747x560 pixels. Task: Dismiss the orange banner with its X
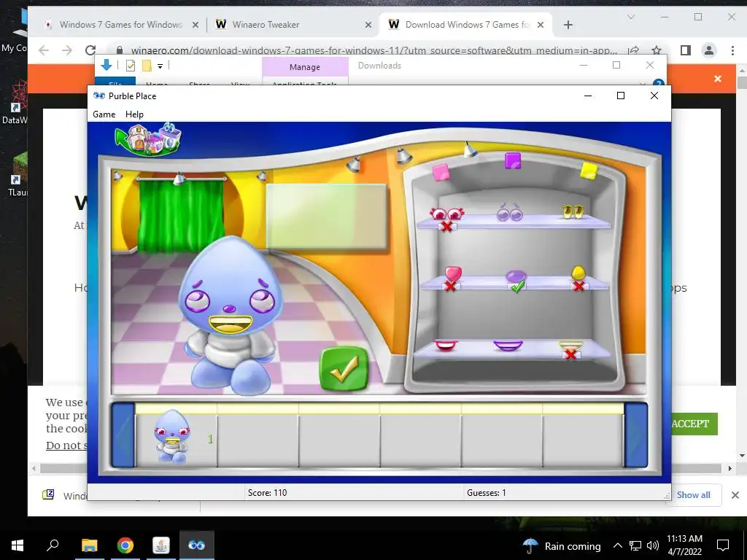click(x=718, y=79)
